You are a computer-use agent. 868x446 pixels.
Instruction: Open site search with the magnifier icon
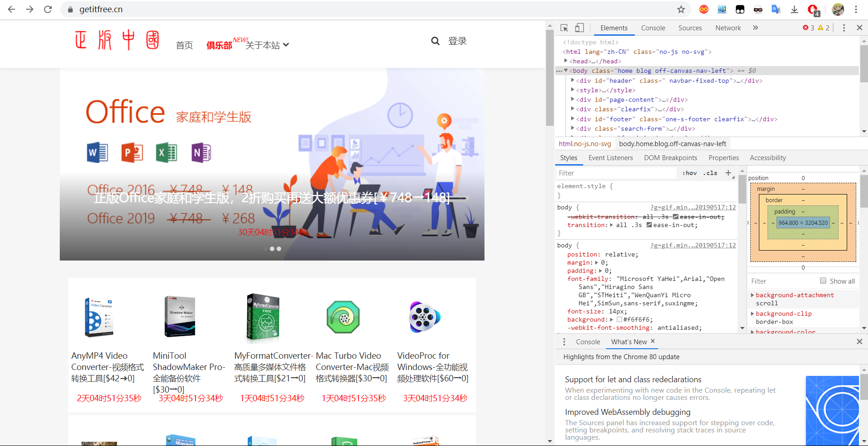435,41
